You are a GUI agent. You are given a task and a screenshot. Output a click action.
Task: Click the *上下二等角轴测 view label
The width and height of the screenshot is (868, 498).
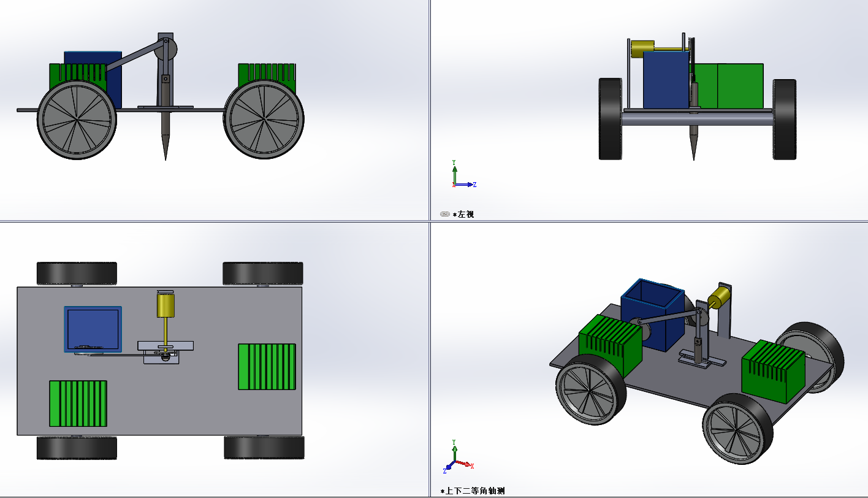click(473, 491)
